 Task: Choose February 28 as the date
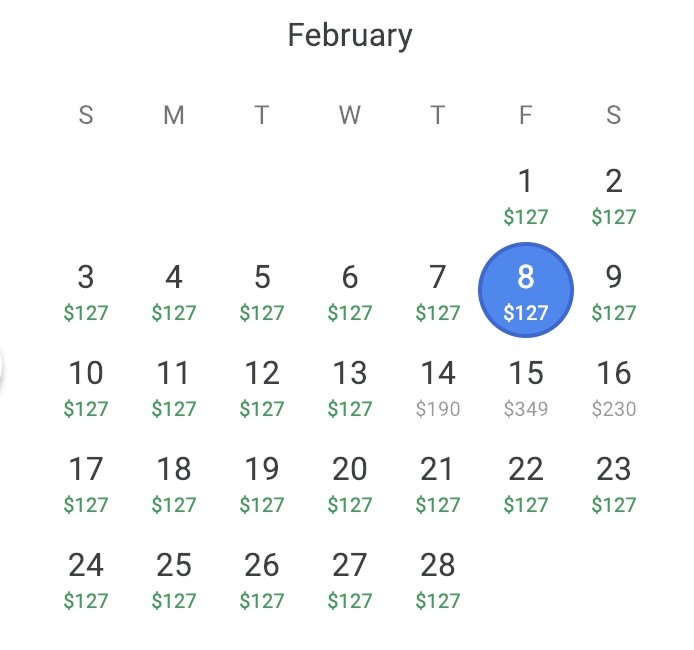tap(438, 579)
